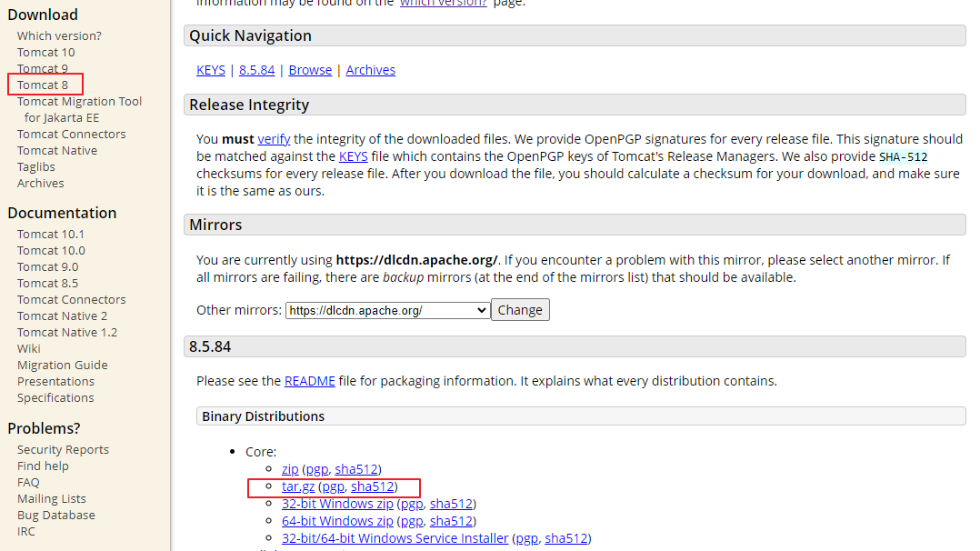The image size is (980, 551).
Task: Open Tomcat Native 2 documentation
Action: tap(62, 316)
